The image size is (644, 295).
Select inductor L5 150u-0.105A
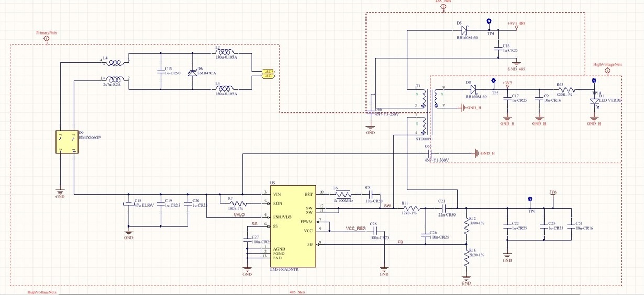point(226,89)
